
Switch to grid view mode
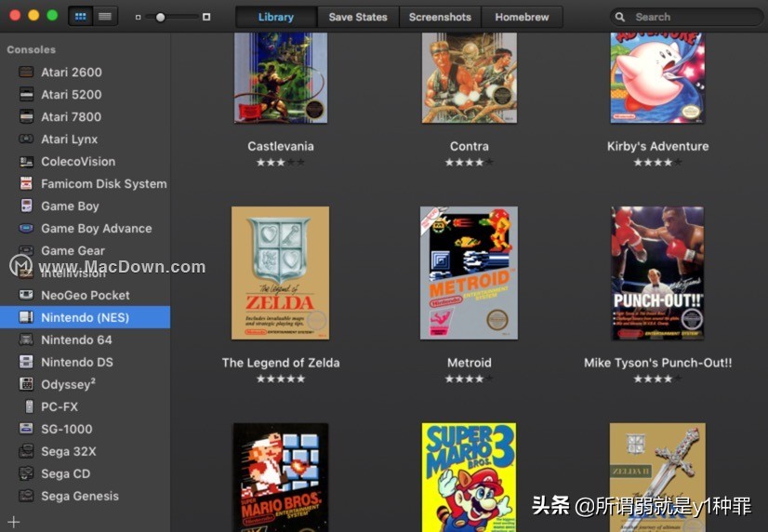(81, 17)
